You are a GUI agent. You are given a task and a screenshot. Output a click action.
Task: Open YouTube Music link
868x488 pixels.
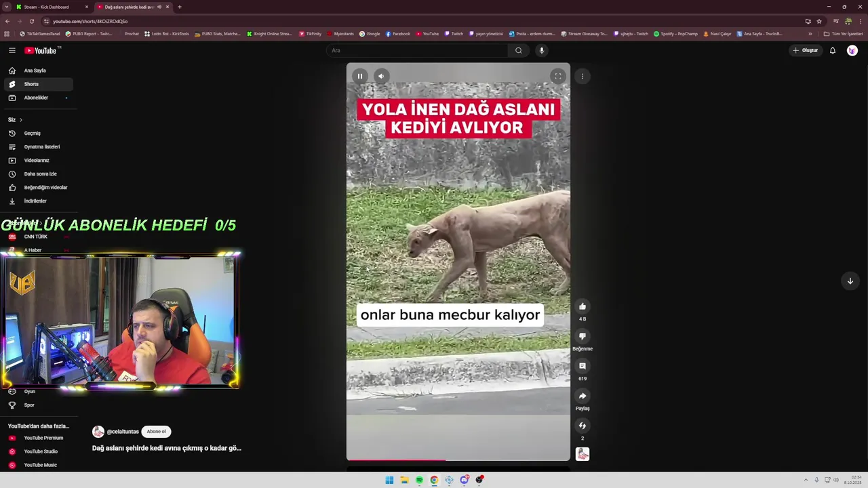click(38, 465)
